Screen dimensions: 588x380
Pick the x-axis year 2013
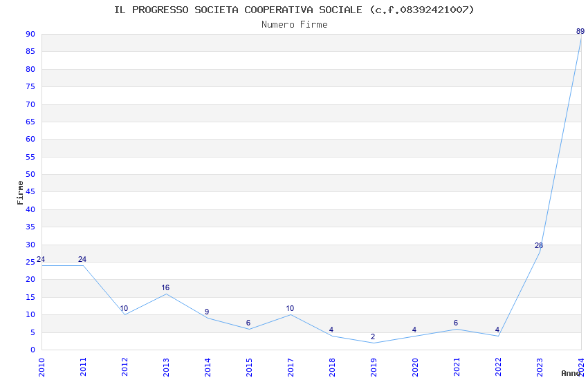166,368
